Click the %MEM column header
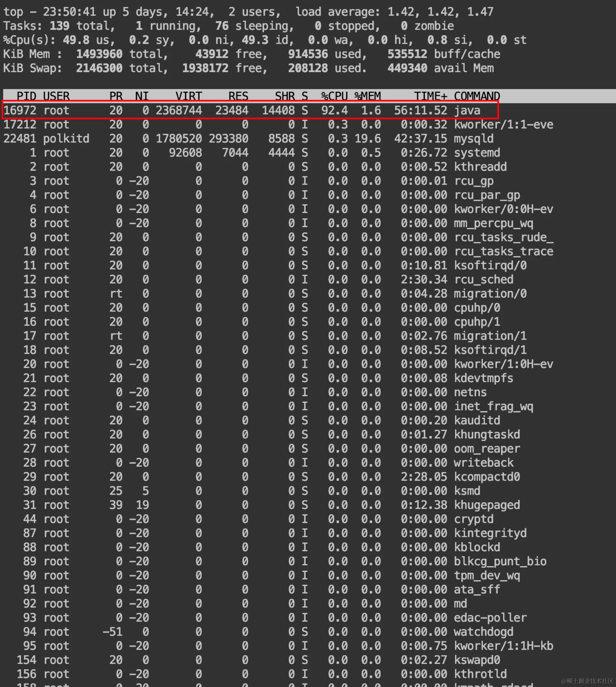Image resolution: width=616 pixels, height=687 pixels. pos(368,96)
